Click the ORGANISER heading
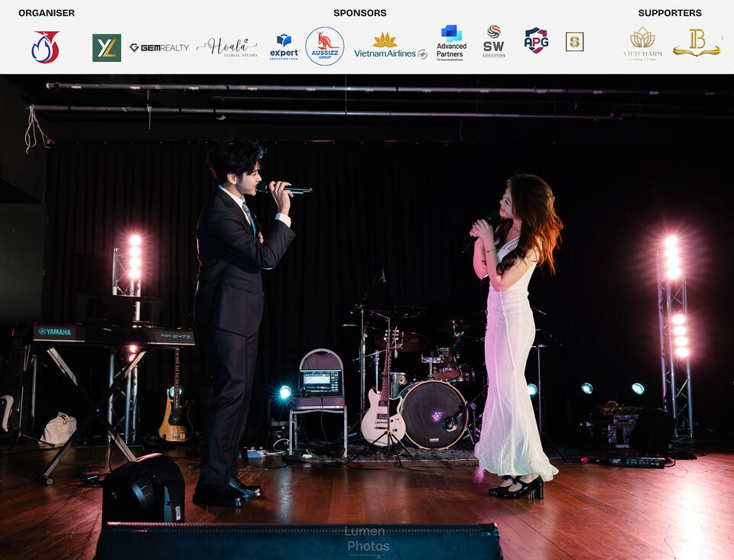Screen dimensions: 734x560 click(47, 13)
